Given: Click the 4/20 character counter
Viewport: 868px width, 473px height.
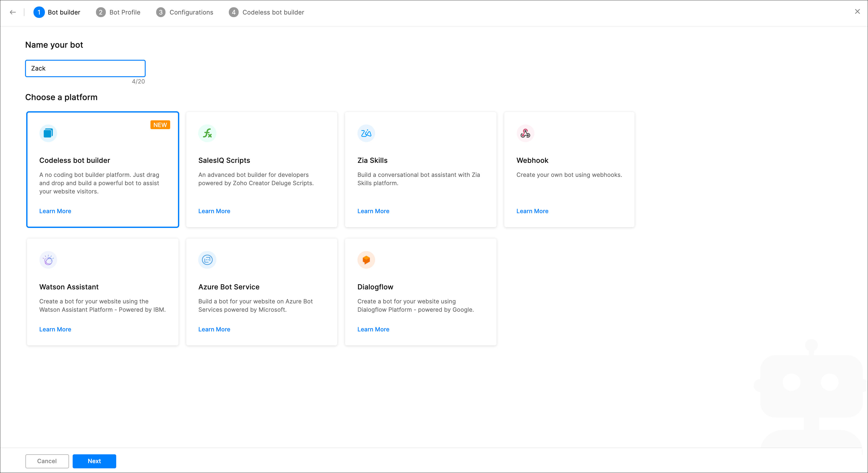Looking at the screenshot, I should pos(138,81).
